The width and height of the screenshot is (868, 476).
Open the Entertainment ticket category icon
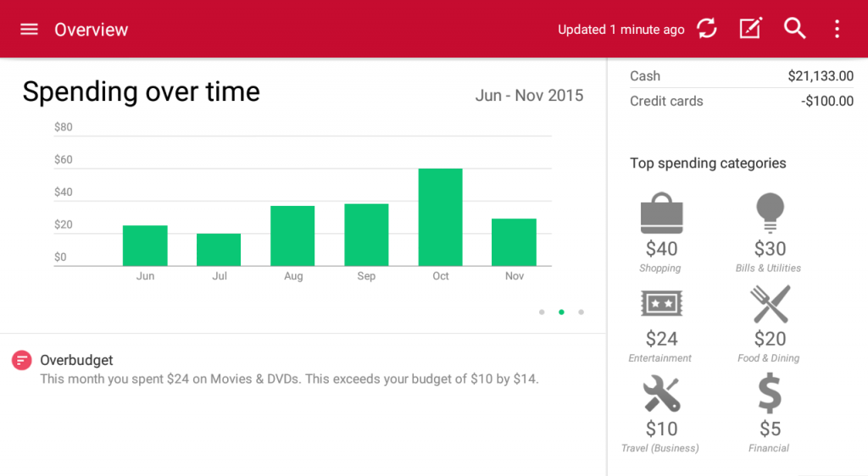click(x=661, y=303)
